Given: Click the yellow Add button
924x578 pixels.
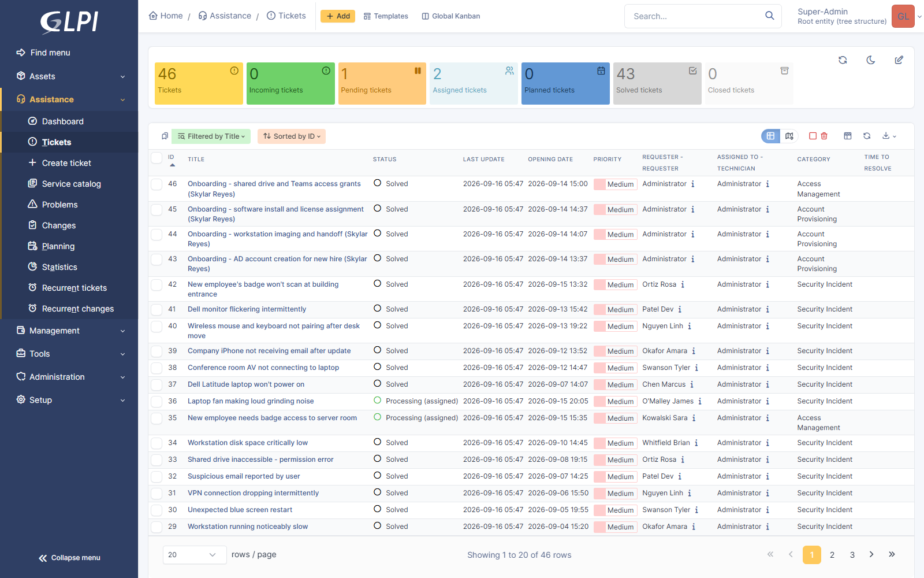Looking at the screenshot, I should tap(338, 16).
